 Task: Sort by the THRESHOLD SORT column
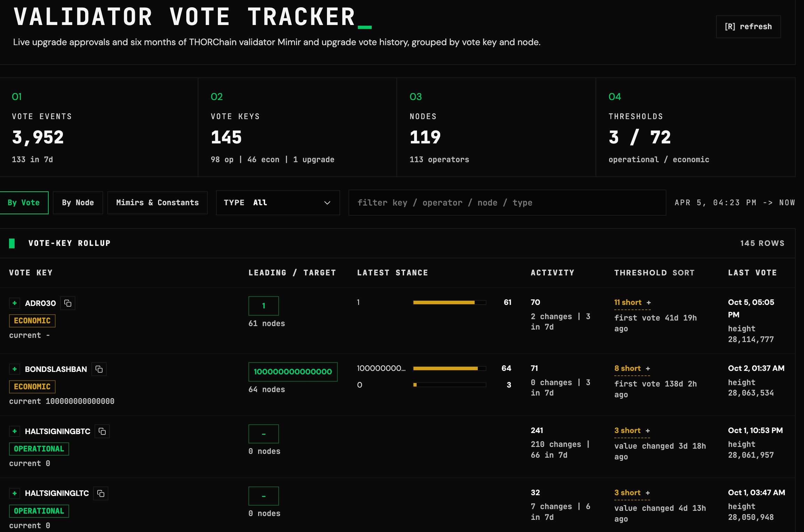click(654, 273)
